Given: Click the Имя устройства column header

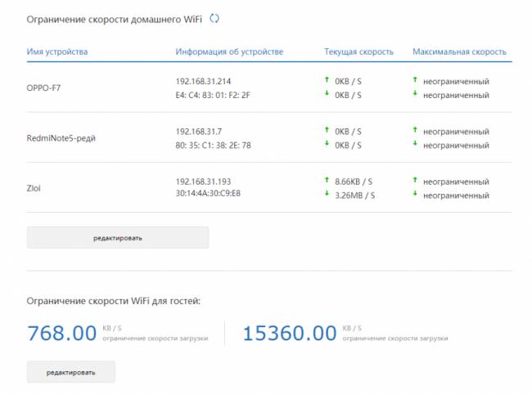Looking at the screenshot, I should (57, 52).
